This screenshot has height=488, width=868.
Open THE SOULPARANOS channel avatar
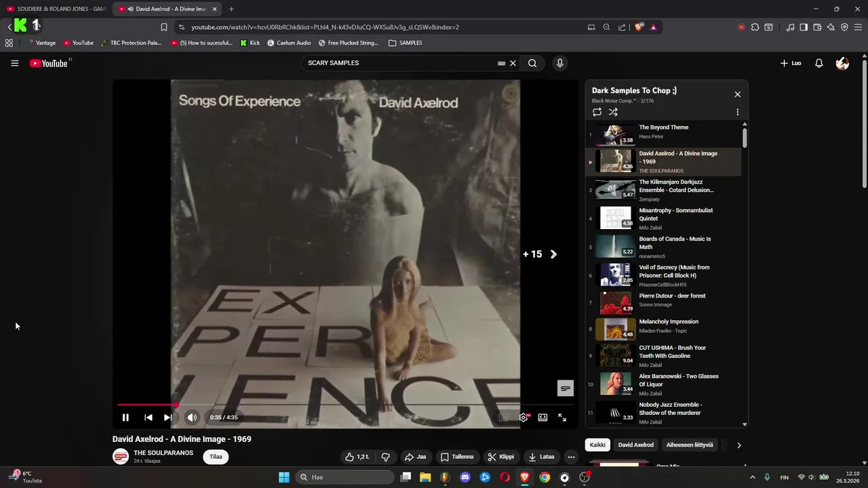click(121, 457)
